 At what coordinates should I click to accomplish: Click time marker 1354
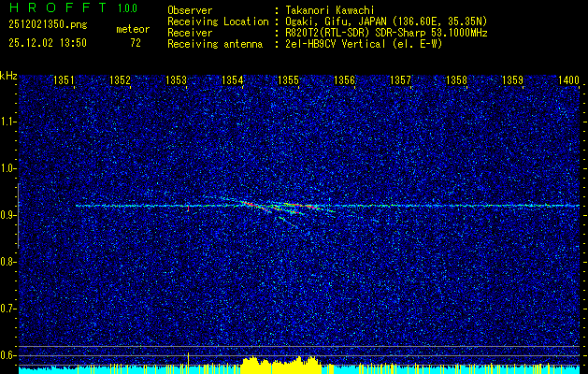(232, 80)
